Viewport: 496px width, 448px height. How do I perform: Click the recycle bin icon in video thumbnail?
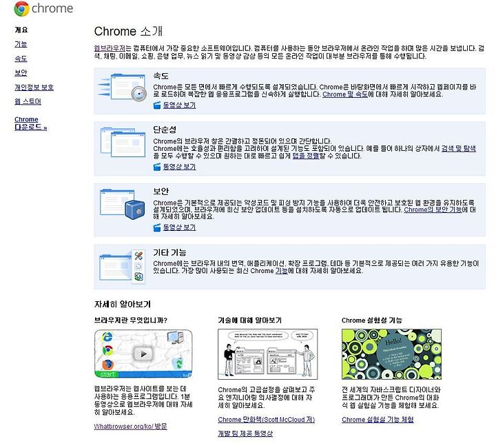click(x=178, y=363)
